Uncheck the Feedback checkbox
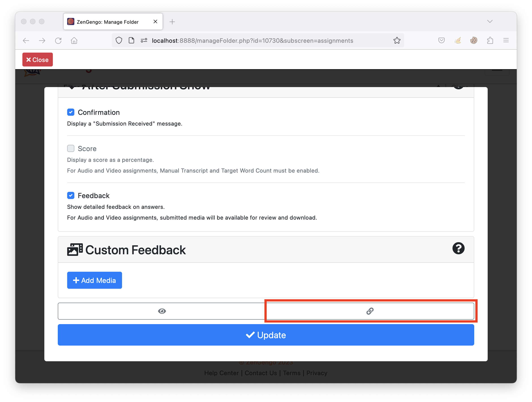The image size is (532, 402). pyautogui.click(x=71, y=195)
